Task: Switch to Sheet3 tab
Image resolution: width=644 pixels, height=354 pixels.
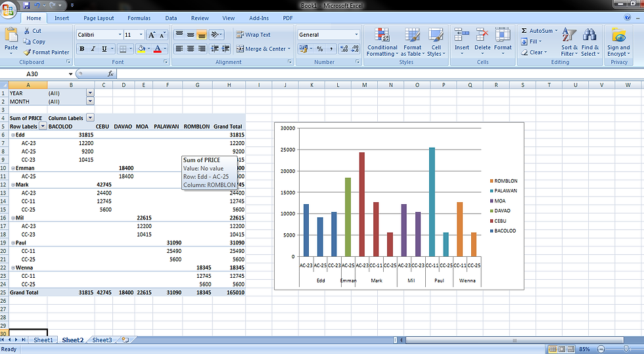Action: tap(102, 340)
